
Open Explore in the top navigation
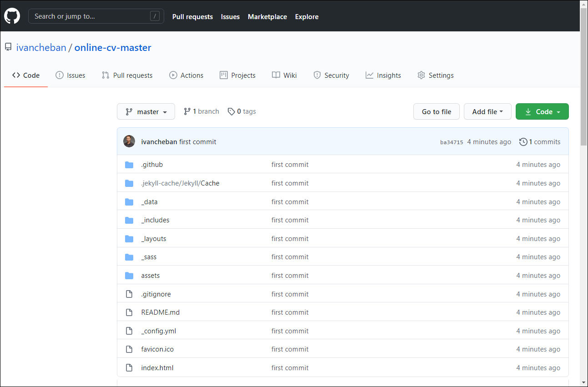click(307, 17)
